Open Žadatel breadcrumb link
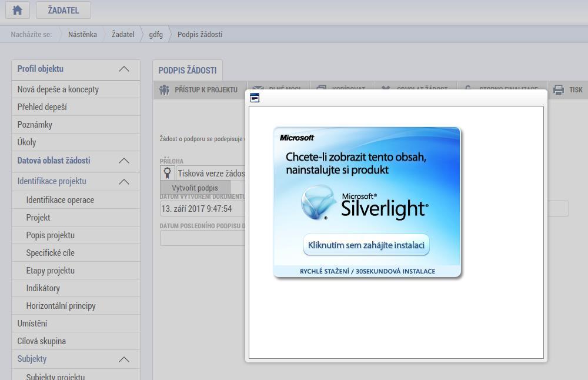The width and height of the screenshot is (588, 380). [123, 35]
